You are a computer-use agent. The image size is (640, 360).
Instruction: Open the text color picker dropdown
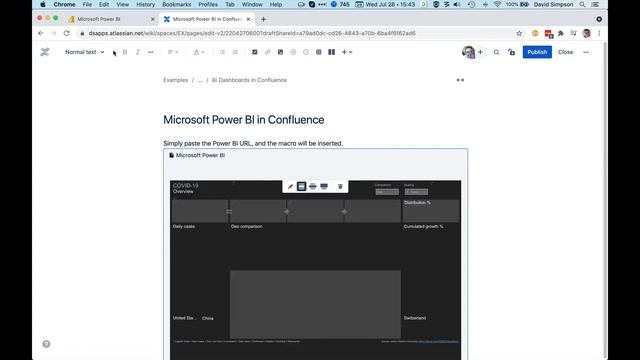coord(199,52)
